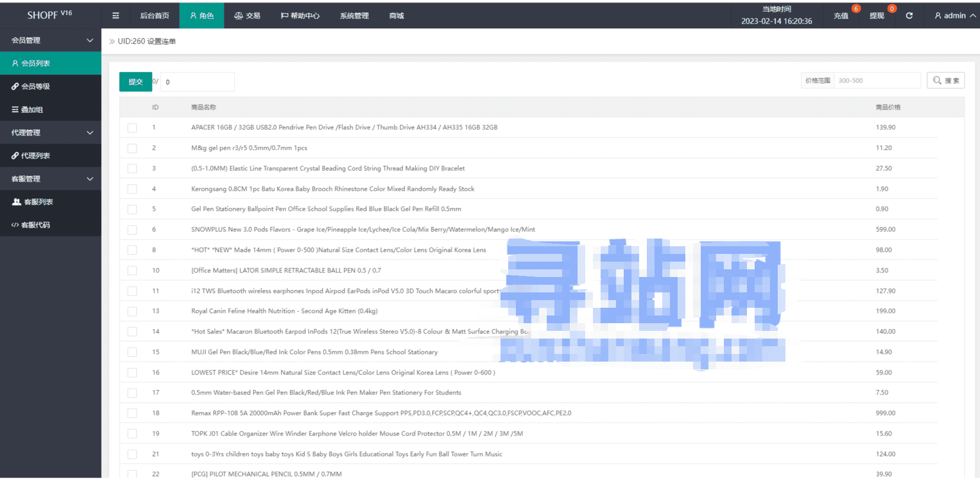The height and width of the screenshot is (494, 980).
Task: Click the green 提交 submit button
Action: pos(136,82)
